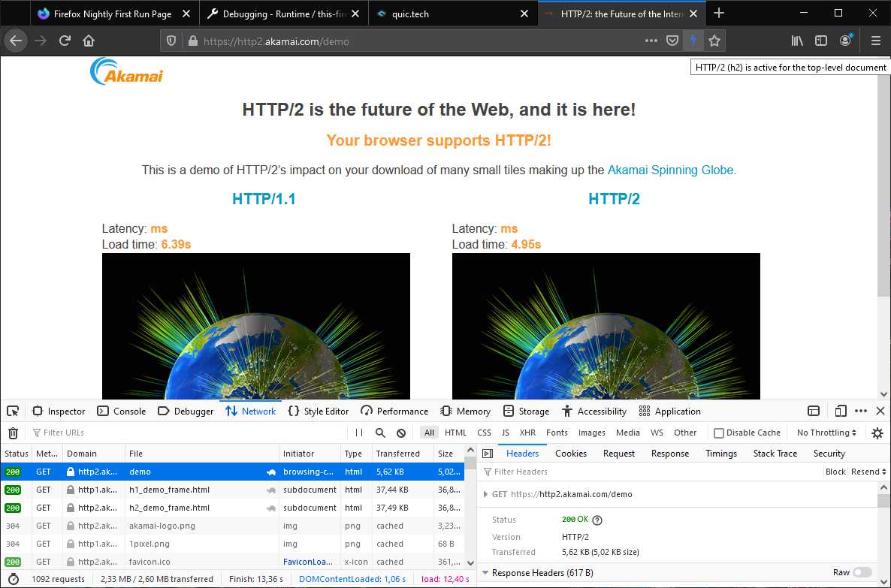Bookmark this page with the star icon
Viewport: 891px width, 588px height.
coord(714,41)
